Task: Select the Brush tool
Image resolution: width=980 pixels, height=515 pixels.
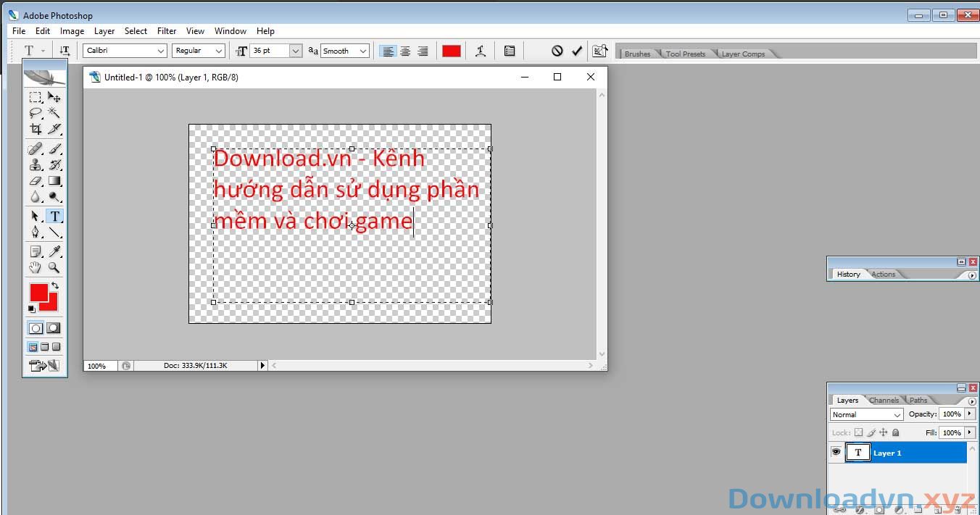Action: (54, 149)
